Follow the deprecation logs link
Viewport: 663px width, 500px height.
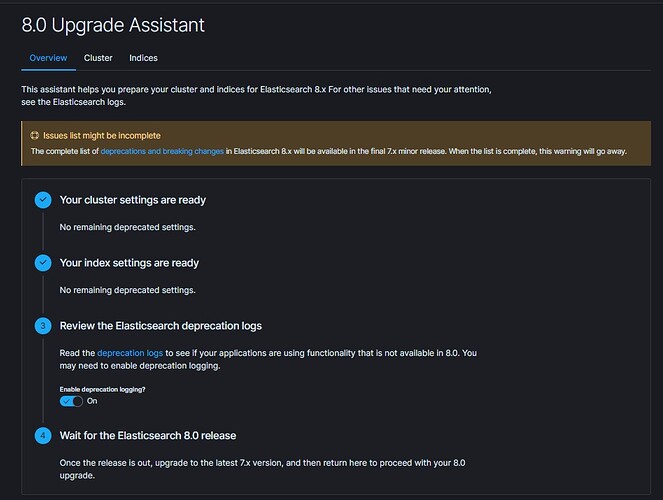pyautogui.click(x=129, y=353)
